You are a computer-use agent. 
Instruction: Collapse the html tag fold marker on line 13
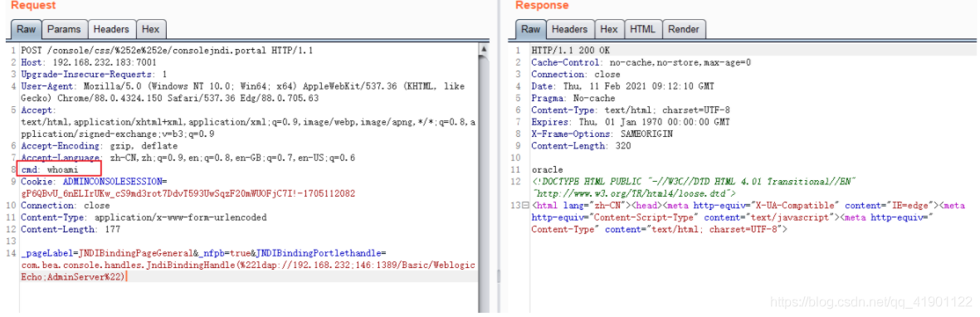click(x=524, y=206)
